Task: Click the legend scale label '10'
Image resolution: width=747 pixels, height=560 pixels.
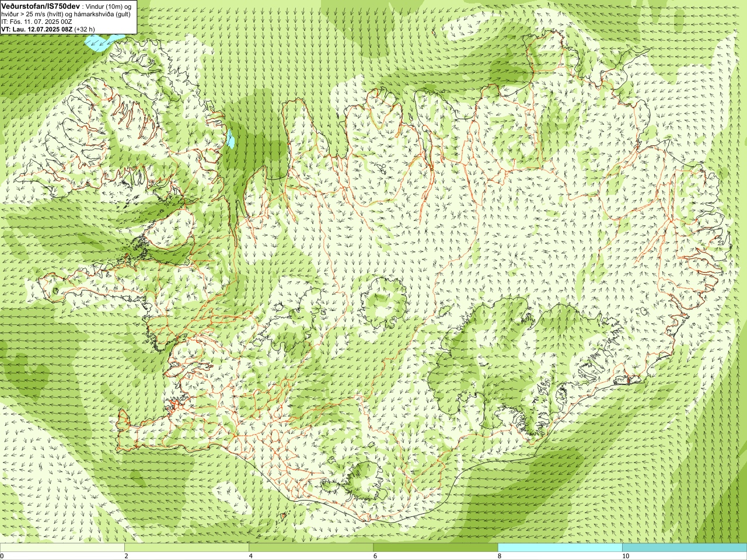Action: click(626, 556)
